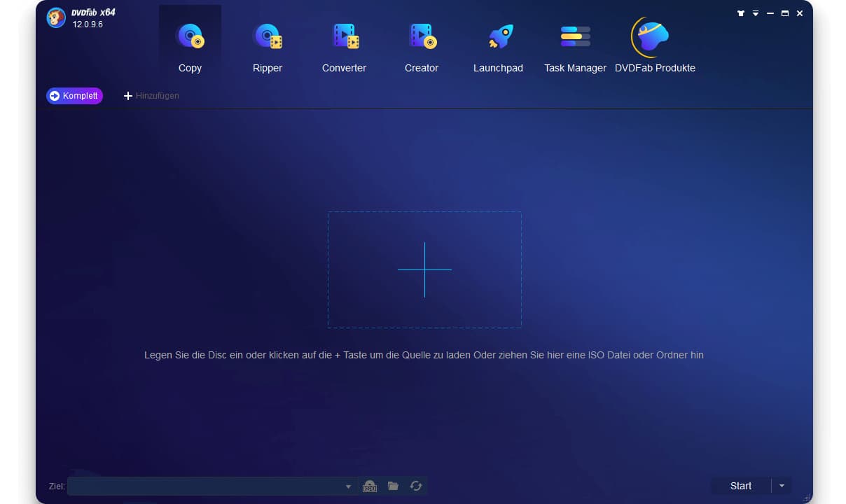Close the DVDFab window
Image resolution: width=846 pixels, height=504 pixels.
800,13
